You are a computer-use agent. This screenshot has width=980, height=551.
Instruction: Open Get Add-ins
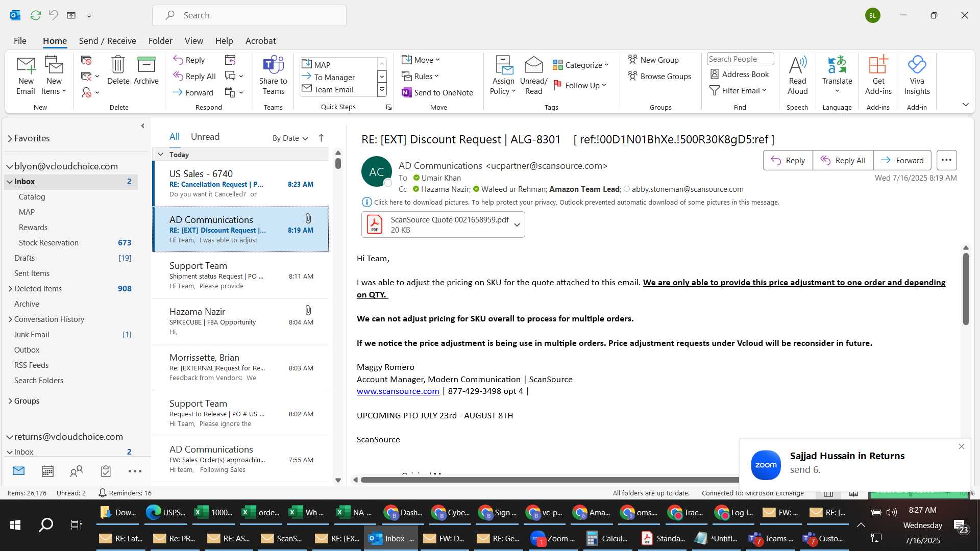coord(878,76)
